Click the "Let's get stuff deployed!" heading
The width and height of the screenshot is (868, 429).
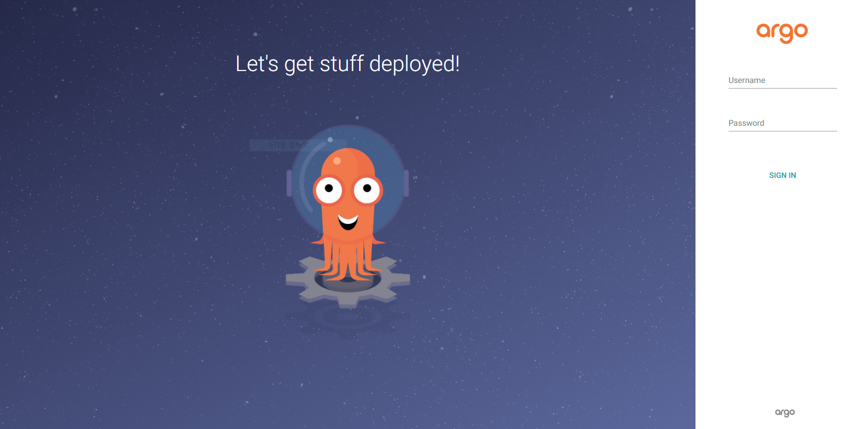tap(348, 64)
